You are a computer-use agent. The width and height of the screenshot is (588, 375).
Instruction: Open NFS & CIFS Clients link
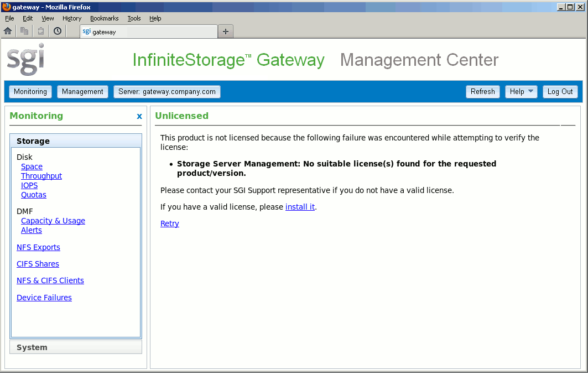pos(50,280)
